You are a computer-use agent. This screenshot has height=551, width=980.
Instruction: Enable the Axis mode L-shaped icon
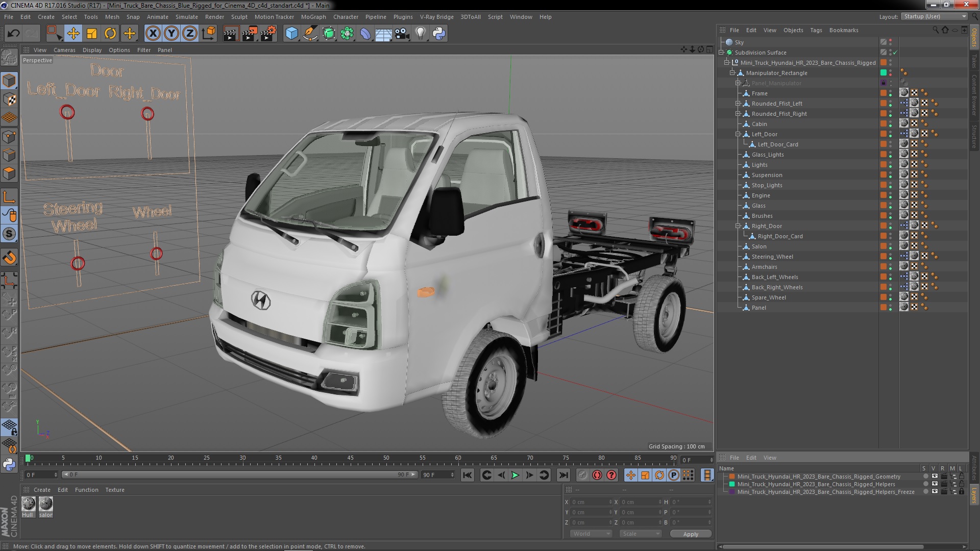(x=9, y=197)
